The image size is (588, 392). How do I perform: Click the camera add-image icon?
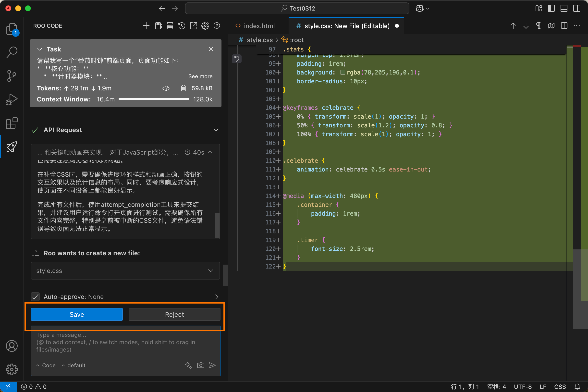coord(200,365)
